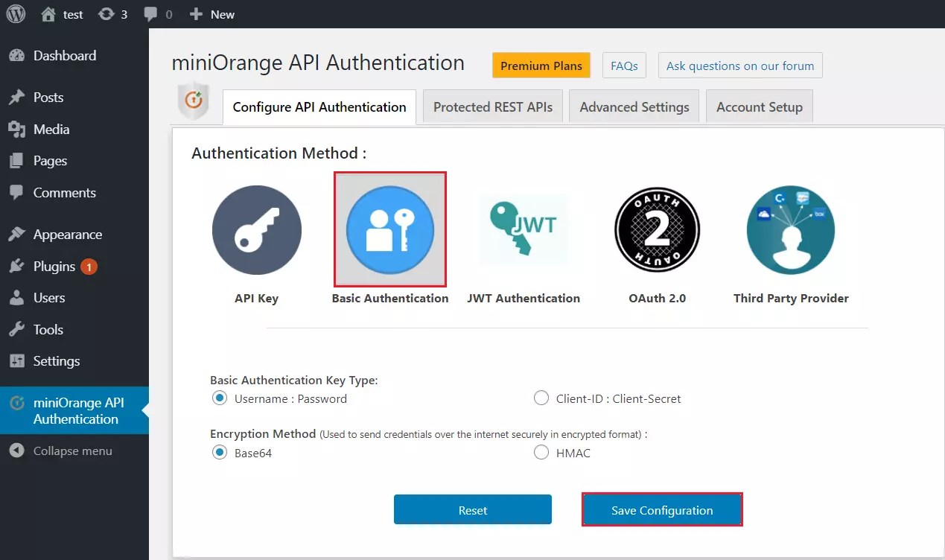Choose the API Key method icon
The height and width of the screenshot is (560, 945).
pyautogui.click(x=257, y=230)
